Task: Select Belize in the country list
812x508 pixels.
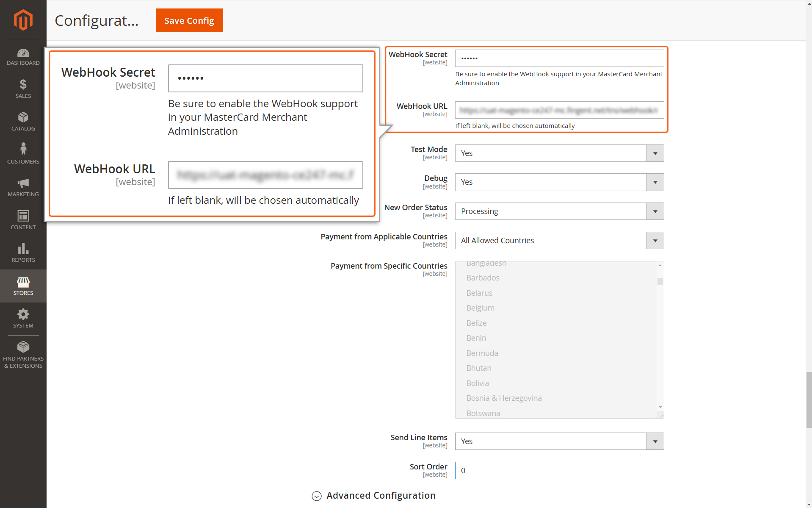Action: click(x=476, y=323)
